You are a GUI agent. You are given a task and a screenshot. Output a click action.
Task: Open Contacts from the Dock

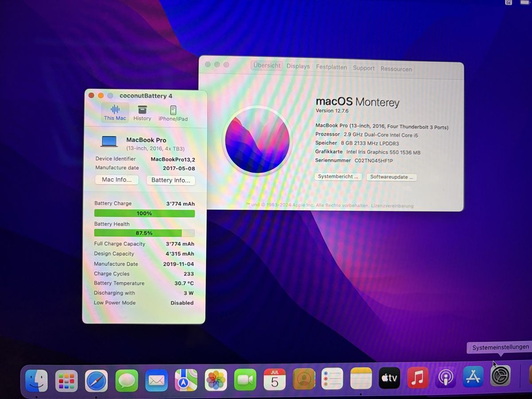(304, 379)
